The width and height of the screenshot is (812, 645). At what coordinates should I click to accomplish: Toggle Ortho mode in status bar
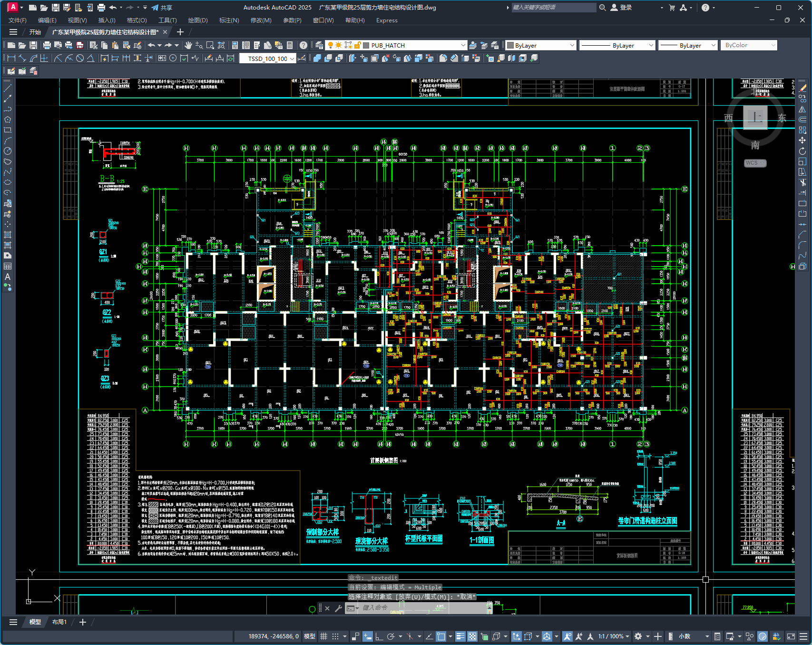(x=379, y=636)
